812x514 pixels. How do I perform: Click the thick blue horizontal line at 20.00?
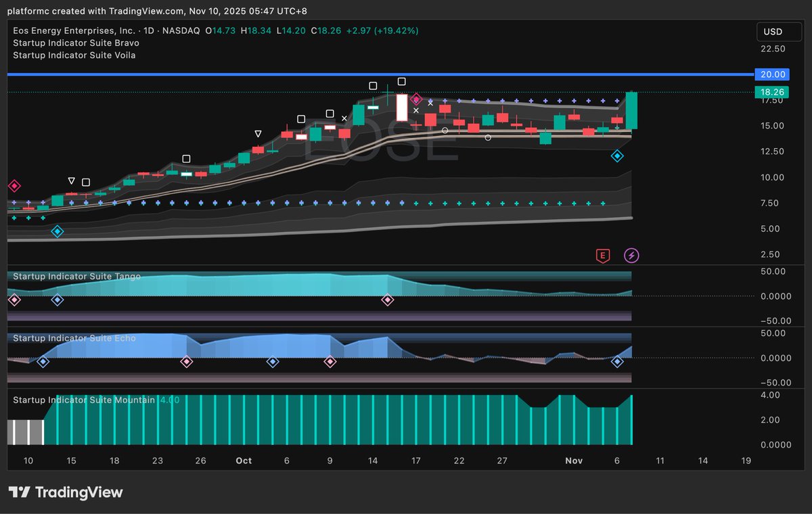click(380, 74)
